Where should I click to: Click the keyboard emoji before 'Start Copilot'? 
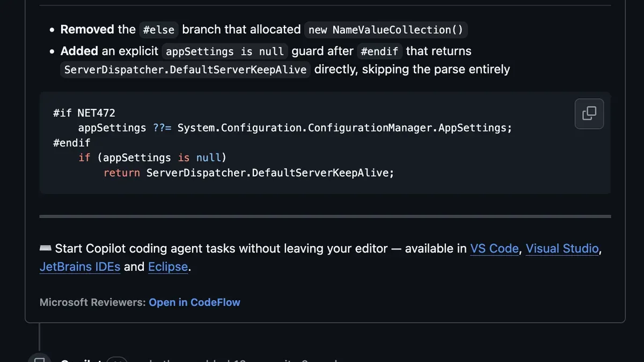pos(46,248)
